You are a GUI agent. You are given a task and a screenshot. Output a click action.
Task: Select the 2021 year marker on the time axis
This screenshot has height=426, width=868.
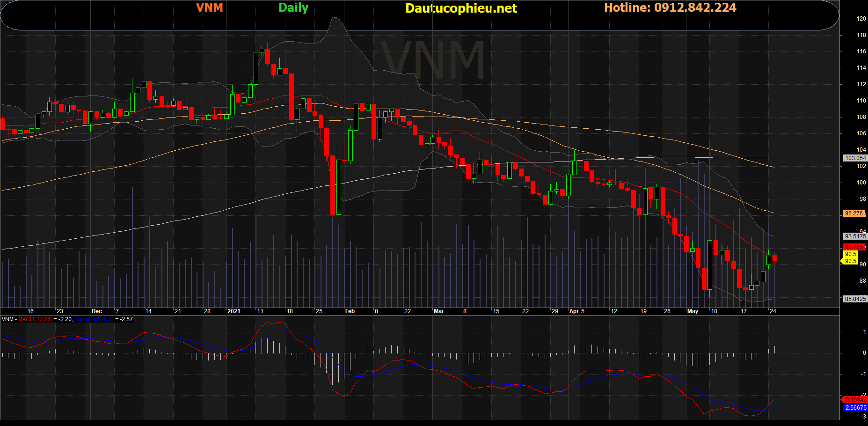[233, 311]
